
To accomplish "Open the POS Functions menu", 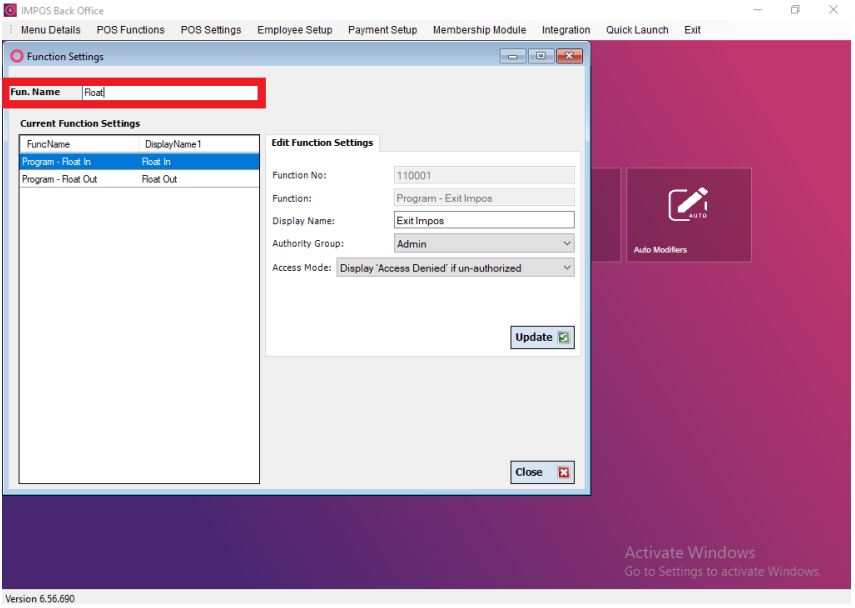I will (130, 31).
